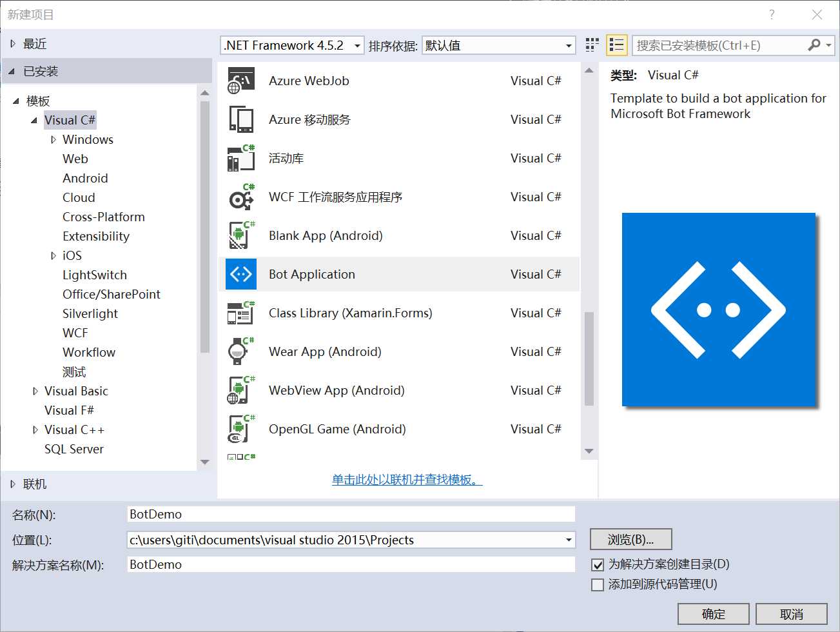Click the WCF 工作流服务应用程序 template icon
The width and height of the screenshot is (840, 632).
coord(241,197)
